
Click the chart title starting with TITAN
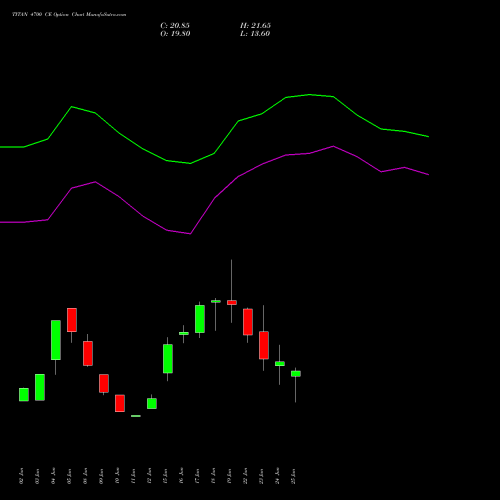[x=69, y=15]
